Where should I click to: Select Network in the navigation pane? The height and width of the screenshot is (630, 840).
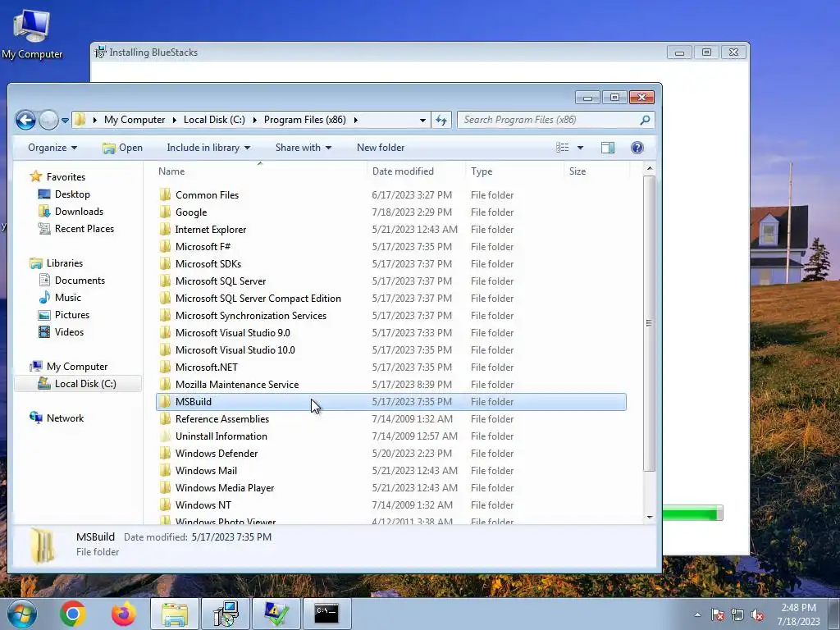coord(65,418)
